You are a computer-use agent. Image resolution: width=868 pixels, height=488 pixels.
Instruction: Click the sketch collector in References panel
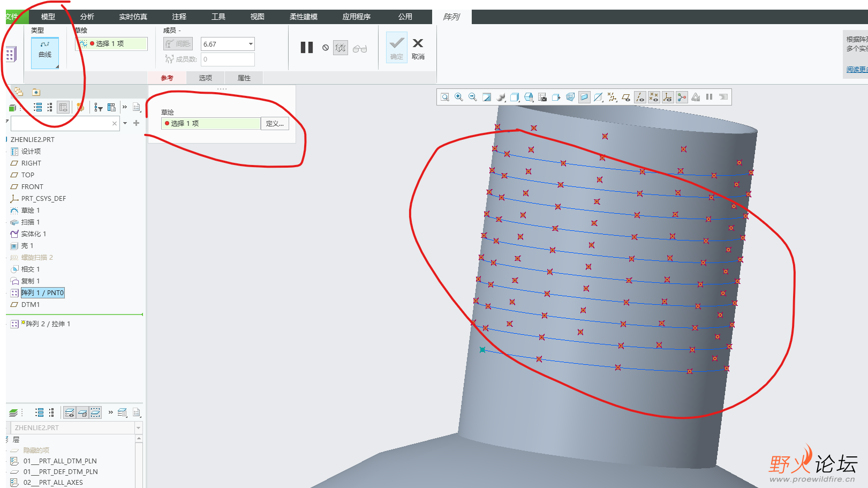(x=210, y=124)
